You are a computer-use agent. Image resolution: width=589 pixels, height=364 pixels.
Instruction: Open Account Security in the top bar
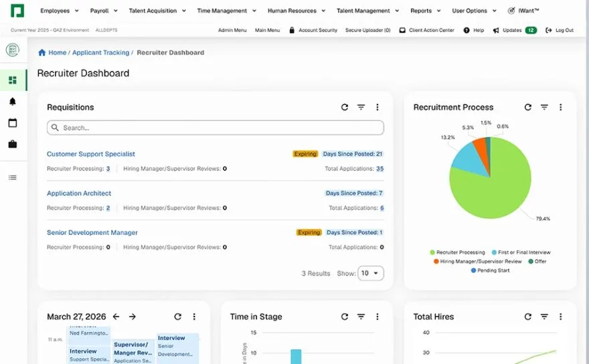click(x=313, y=30)
